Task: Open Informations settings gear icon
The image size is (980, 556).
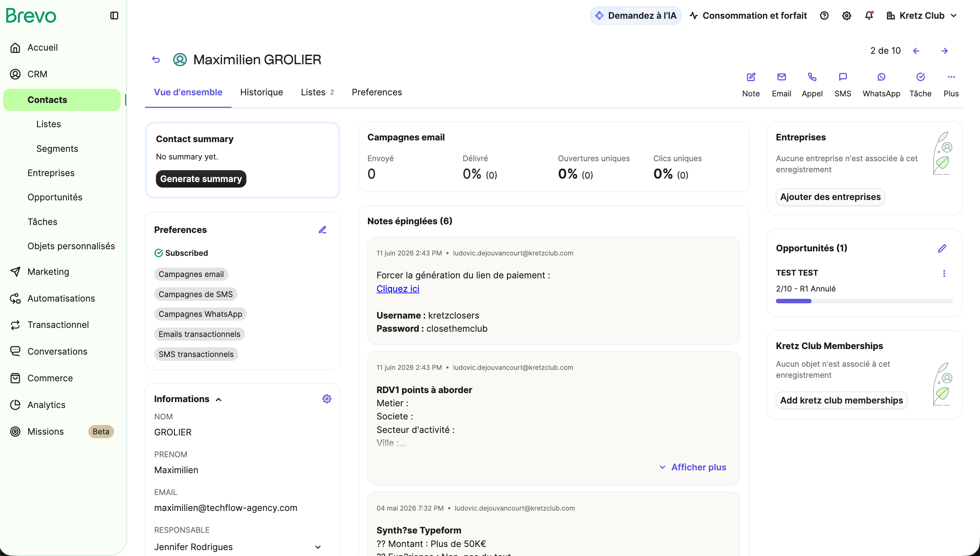Action: [x=327, y=399]
